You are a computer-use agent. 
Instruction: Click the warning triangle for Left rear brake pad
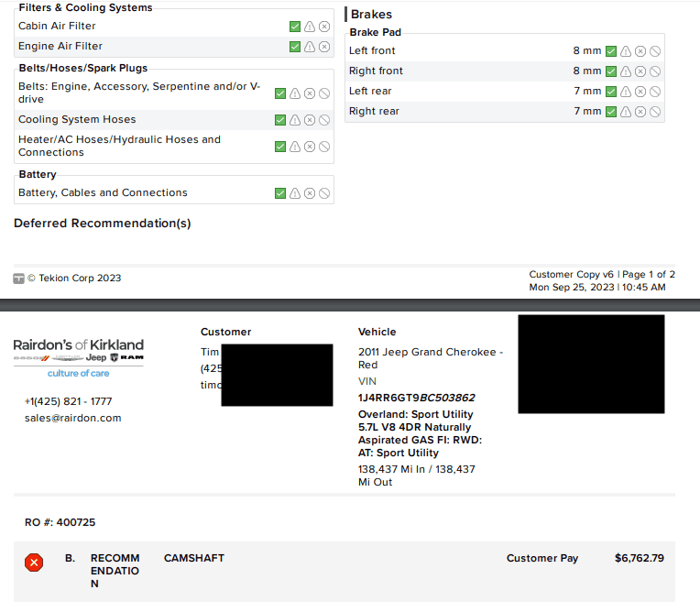[x=626, y=92]
